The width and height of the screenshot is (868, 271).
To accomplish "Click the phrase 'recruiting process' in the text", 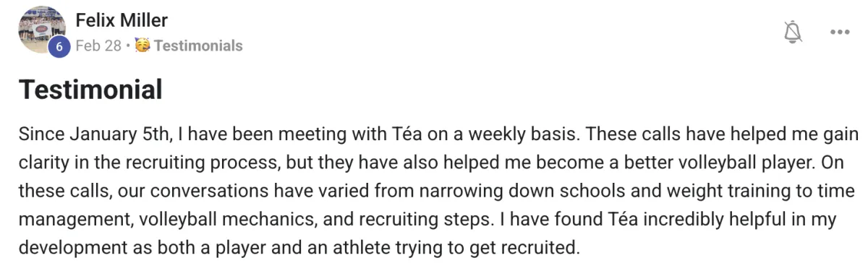I will pos(167,163).
